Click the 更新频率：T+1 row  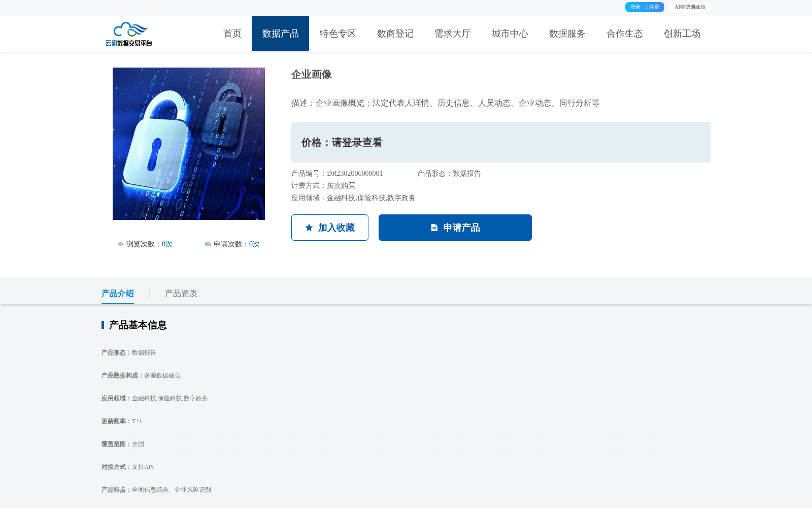[x=122, y=421]
